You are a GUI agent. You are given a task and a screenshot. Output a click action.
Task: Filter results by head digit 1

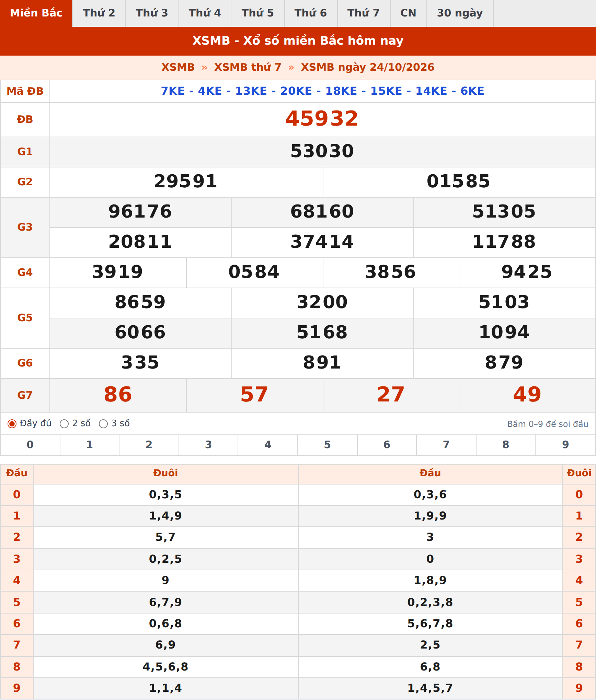pos(90,445)
